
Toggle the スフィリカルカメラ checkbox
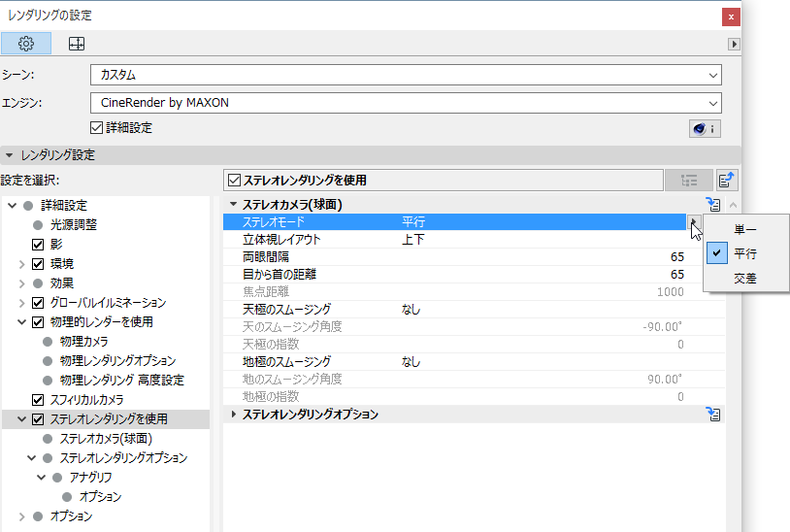pyautogui.click(x=38, y=400)
